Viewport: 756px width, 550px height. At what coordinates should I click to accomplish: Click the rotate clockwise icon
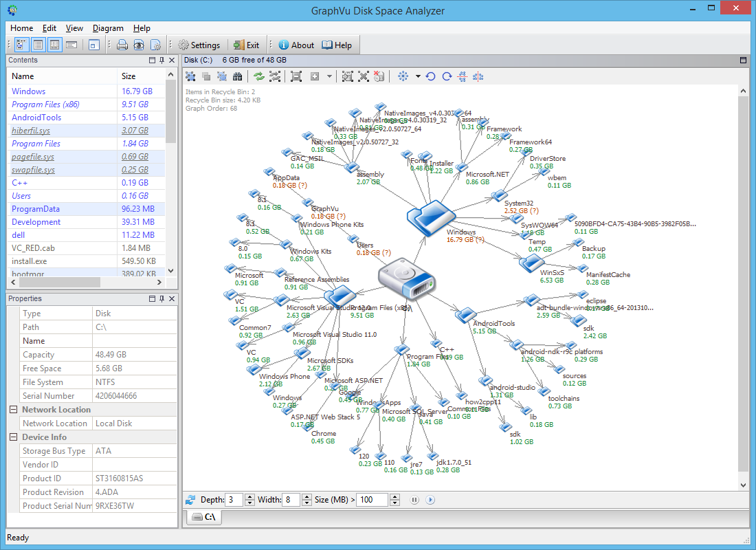point(447,76)
